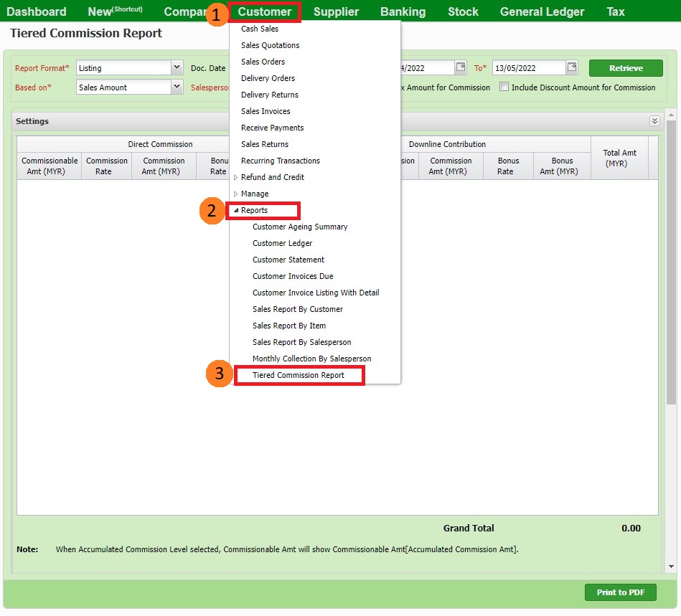Screen dimensions: 681x616
Task: Click the Print to PDF button
Action: 620,592
